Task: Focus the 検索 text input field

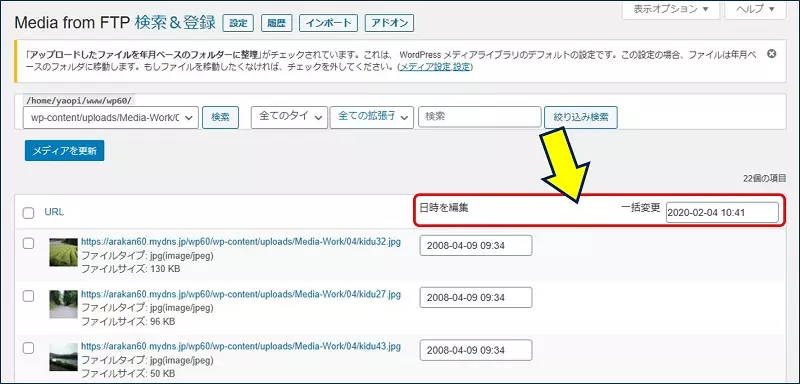Action: [480, 117]
